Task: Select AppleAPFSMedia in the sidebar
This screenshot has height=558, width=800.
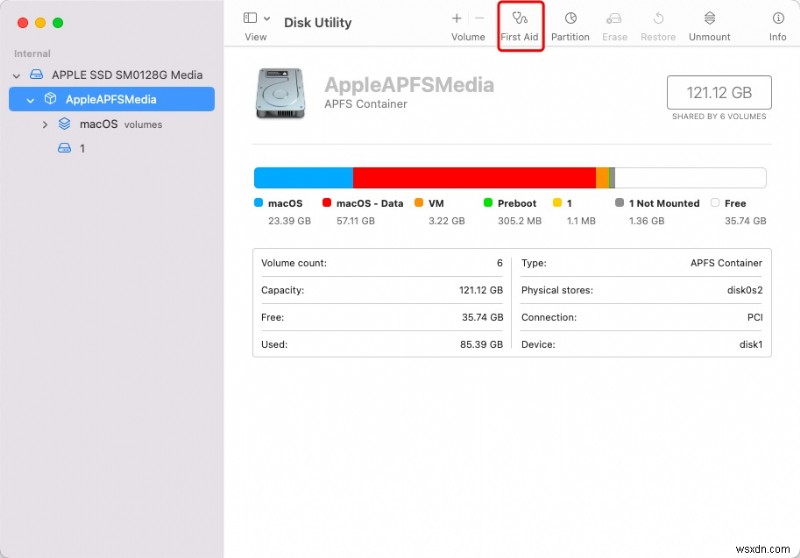Action: pos(111,99)
